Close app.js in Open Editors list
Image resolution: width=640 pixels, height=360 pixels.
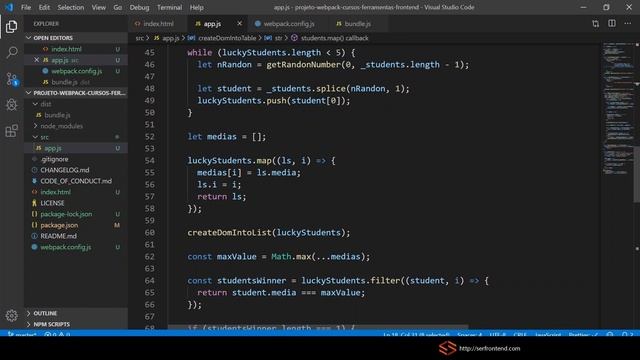click(36, 60)
